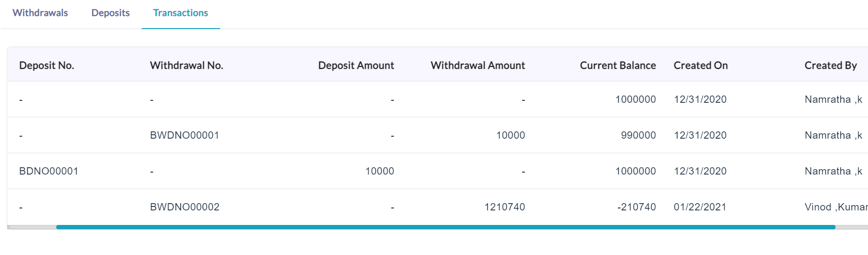
Task: Click the Withdrawal No. column header
Action: click(x=187, y=65)
